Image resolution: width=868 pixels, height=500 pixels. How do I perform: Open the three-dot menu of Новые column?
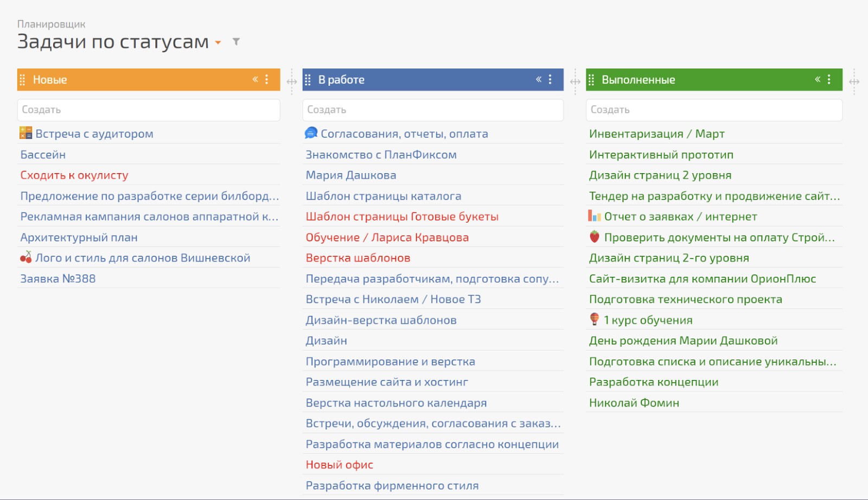267,79
